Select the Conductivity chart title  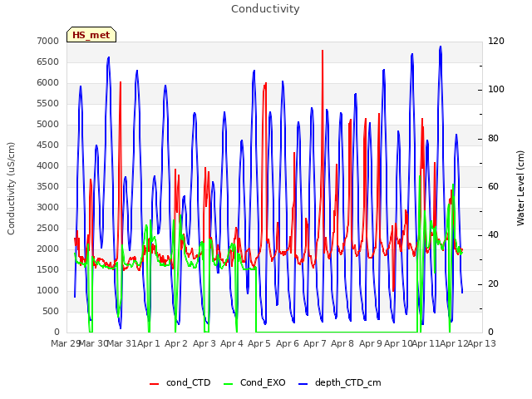click(x=265, y=9)
